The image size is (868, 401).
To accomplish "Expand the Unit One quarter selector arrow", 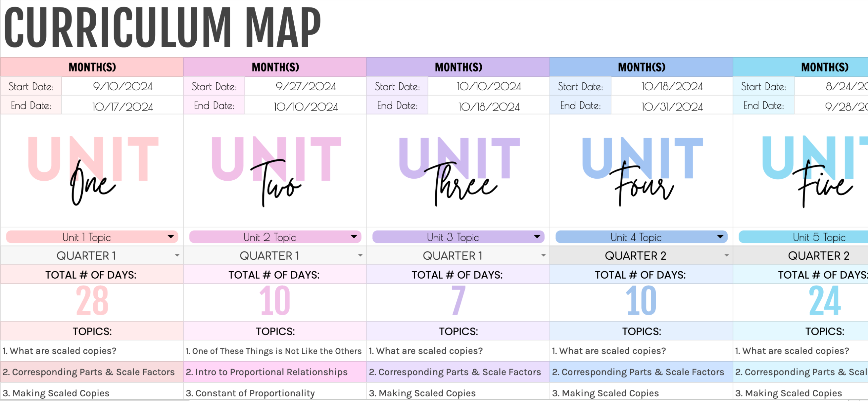I will 177,255.
